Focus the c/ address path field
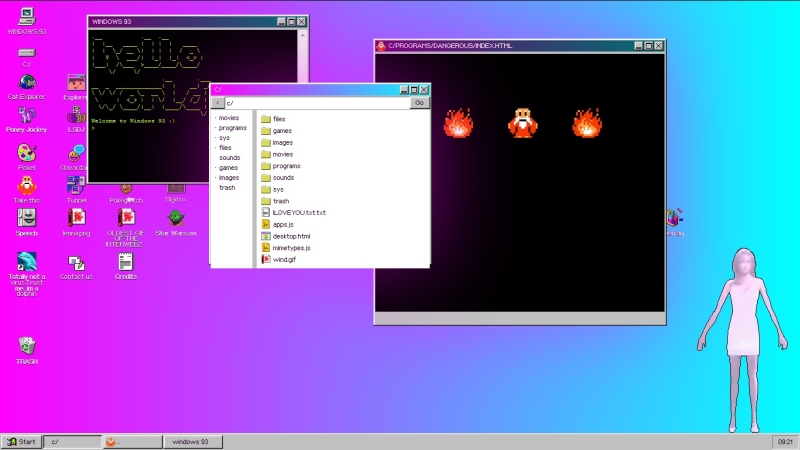This screenshot has width=800, height=450. click(317, 103)
